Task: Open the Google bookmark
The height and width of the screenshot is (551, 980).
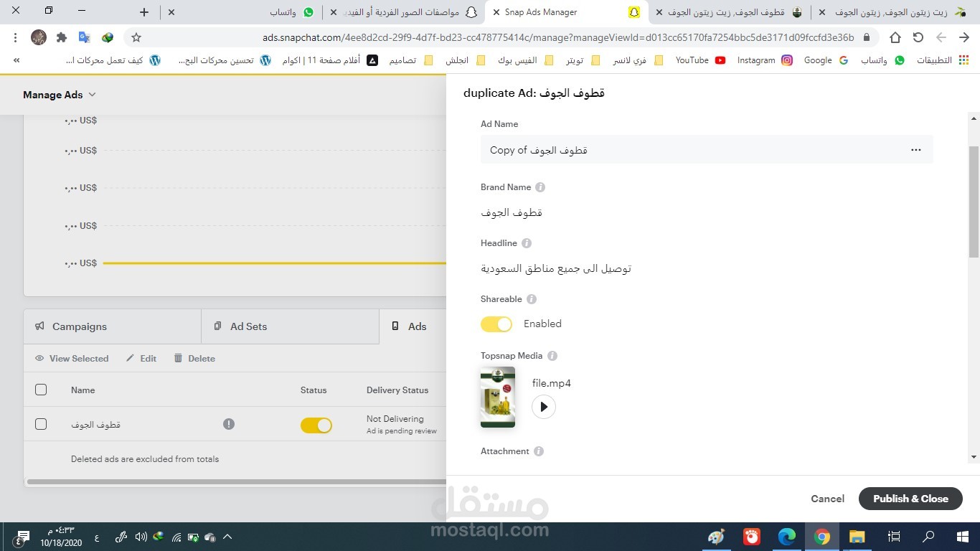Action: 826,60
